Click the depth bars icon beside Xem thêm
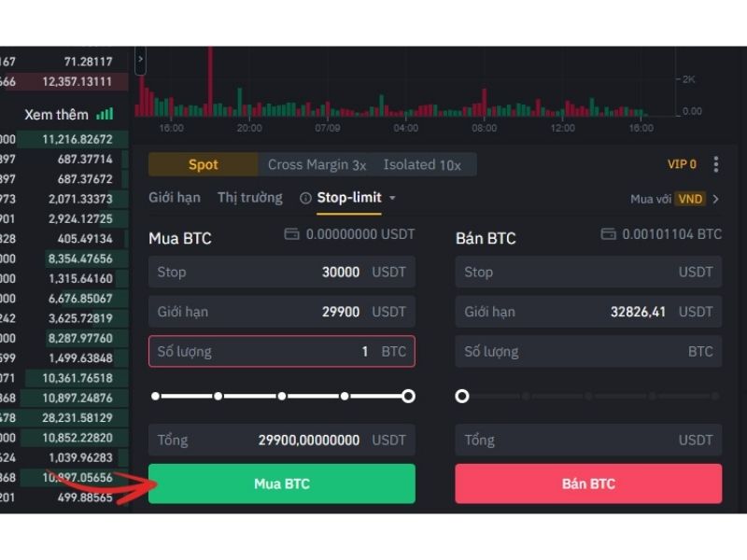 (x=105, y=114)
